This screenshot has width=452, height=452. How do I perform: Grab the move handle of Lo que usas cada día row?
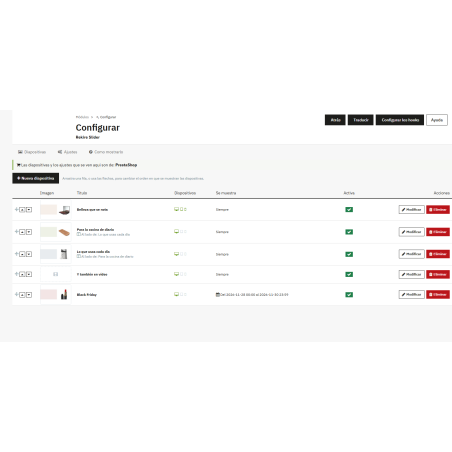point(16,254)
